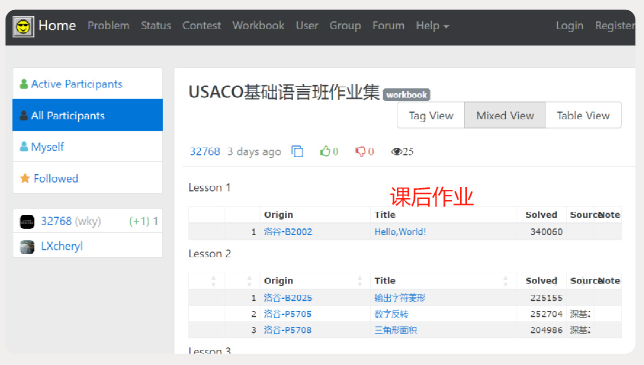
Task: Open the 输出字符菱形 problem title
Action: (x=400, y=298)
